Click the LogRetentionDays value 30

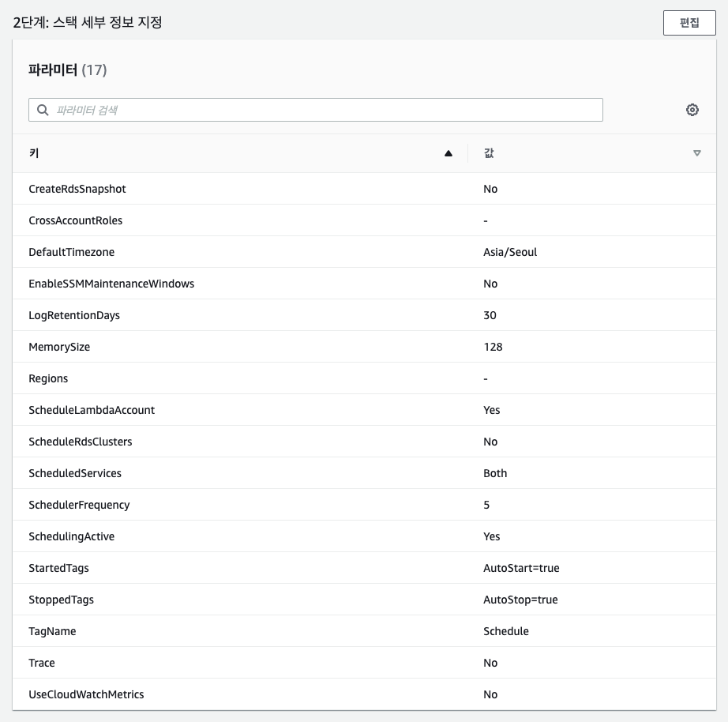click(x=490, y=315)
